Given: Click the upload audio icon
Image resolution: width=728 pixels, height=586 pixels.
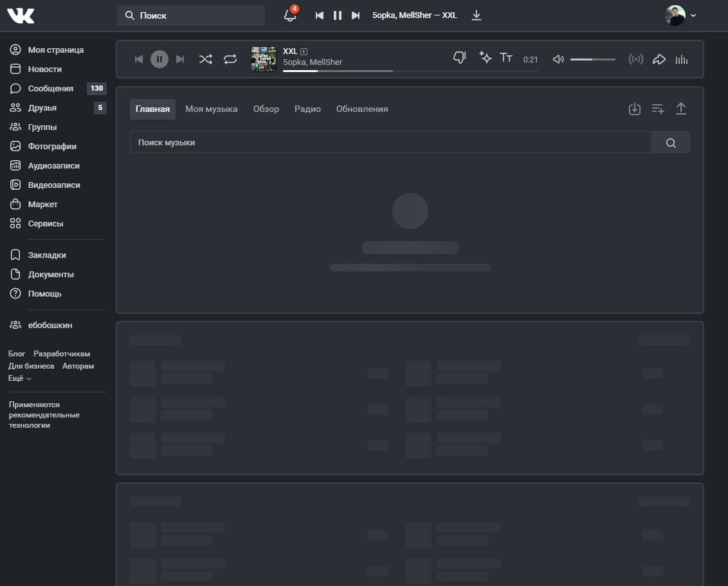Looking at the screenshot, I should coord(681,109).
